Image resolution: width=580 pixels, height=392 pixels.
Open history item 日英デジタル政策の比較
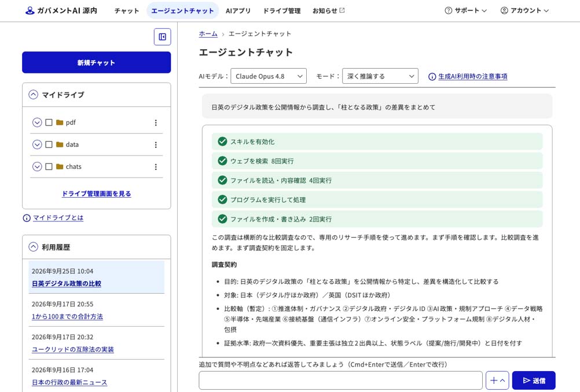pyautogui.click(x=67, y=283)
